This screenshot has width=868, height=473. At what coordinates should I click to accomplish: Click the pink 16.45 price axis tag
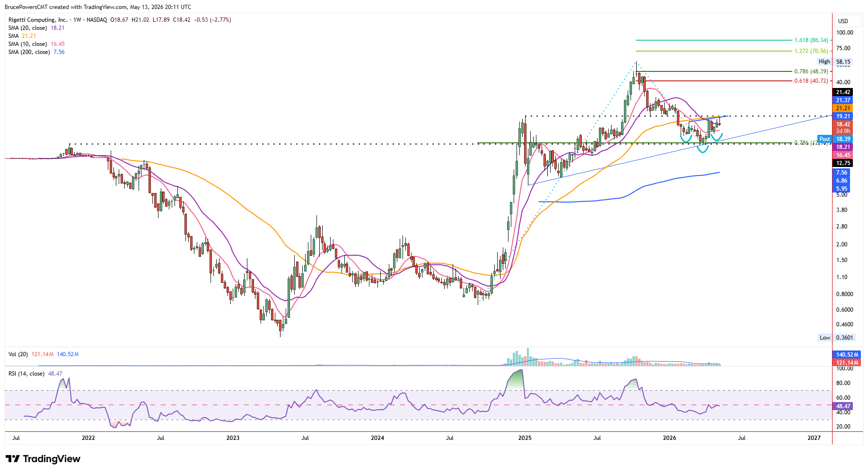coord(842,155)
